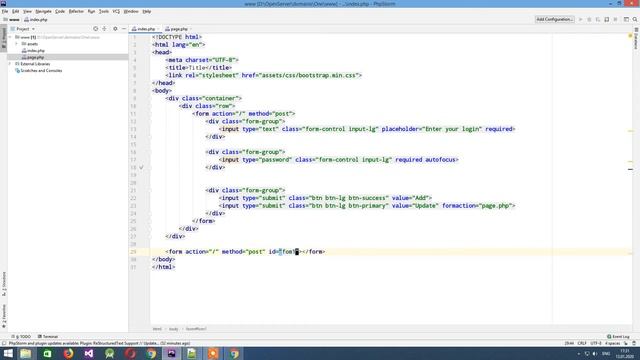Viewport: 640px width, 360px height.
Task: Click the plugin updates status bar message
Action: [x=100, y=343]
